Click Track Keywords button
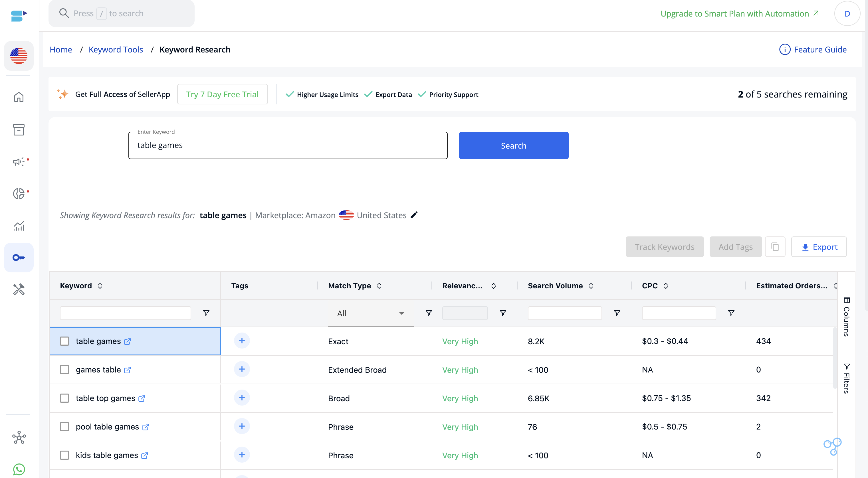The image size is (868, 478). point(665,247)
